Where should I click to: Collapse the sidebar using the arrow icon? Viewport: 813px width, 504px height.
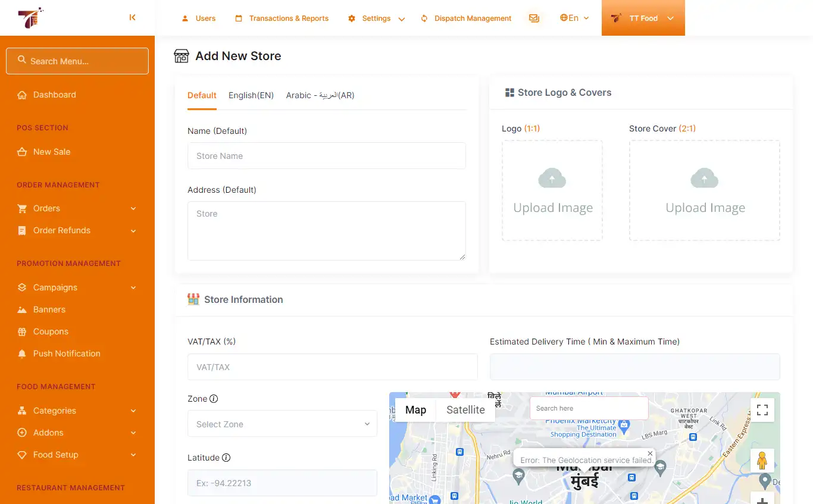pyautogui.click(x=132, y=18)
